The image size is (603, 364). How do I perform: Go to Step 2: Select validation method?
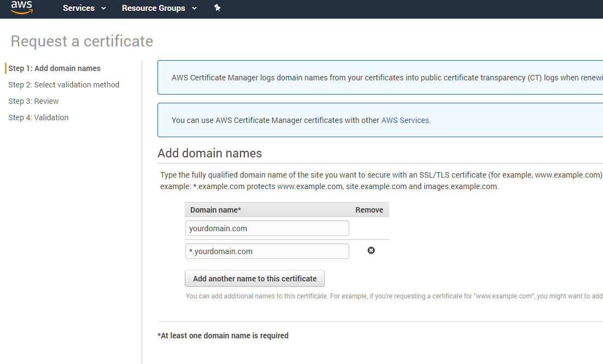click(x=64, y=85)
